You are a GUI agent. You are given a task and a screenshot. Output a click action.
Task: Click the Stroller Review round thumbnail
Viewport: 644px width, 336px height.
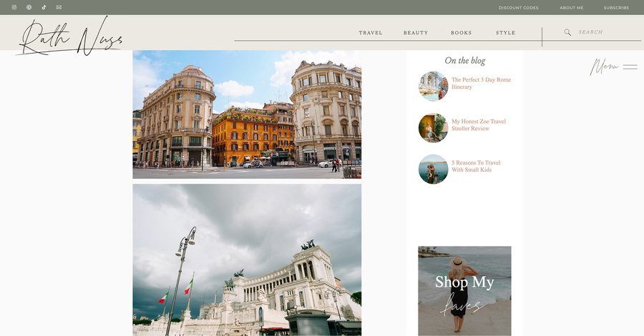pyautogui.click(x=434, y=128)
